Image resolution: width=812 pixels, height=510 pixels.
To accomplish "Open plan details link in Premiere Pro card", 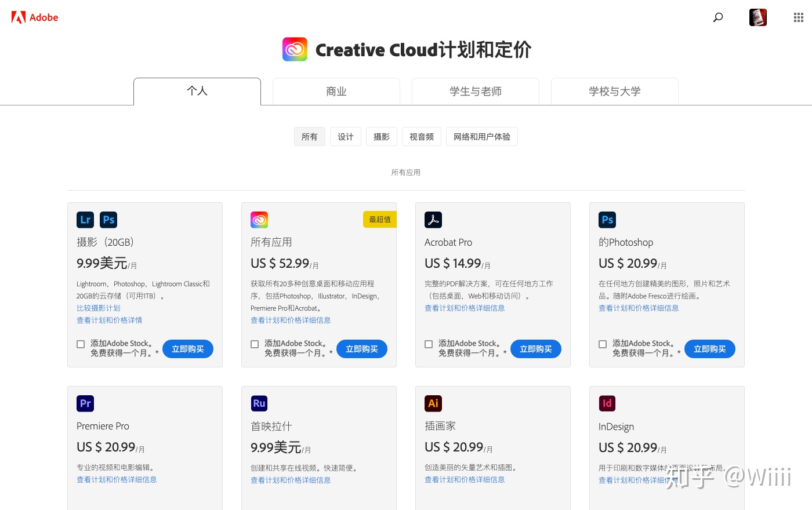I will coord(117,479).
